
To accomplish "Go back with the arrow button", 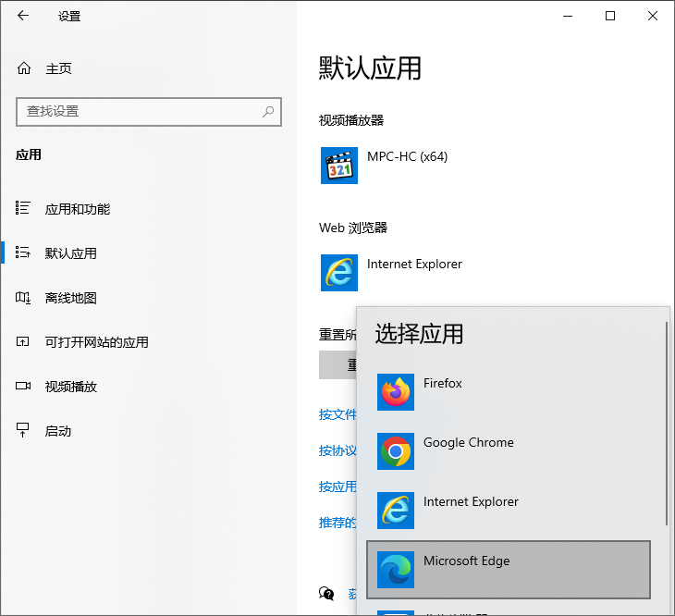I will [23, 16].
